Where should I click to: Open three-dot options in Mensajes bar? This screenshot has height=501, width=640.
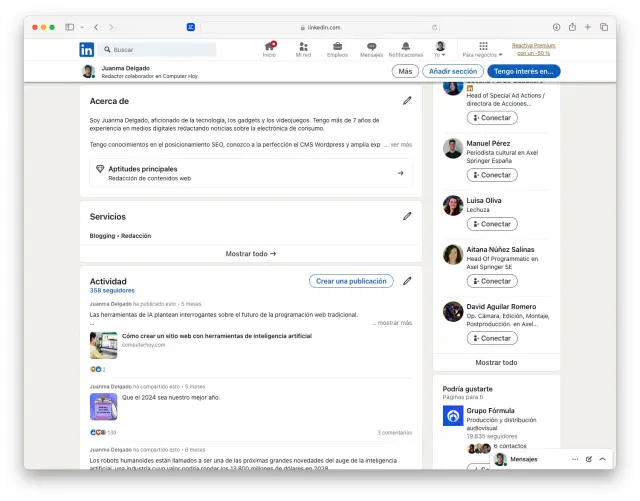coord(575,459)
